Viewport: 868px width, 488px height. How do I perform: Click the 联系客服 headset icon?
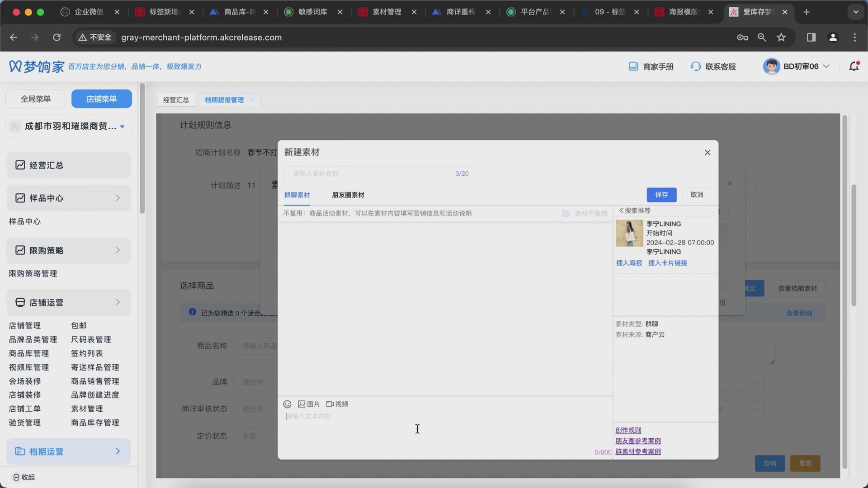(x=695, y=66)
